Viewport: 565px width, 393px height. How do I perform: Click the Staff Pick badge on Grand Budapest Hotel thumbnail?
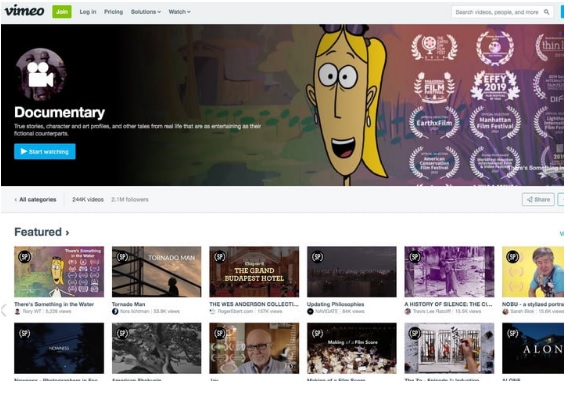[220, 257]
